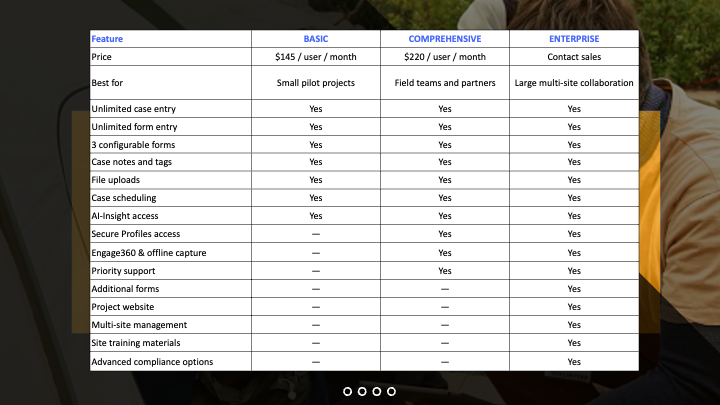Image resolution: width=720 pixels, height=405 pixels.
Task: Click the Contact sales cell
Action: pos(574,57)
